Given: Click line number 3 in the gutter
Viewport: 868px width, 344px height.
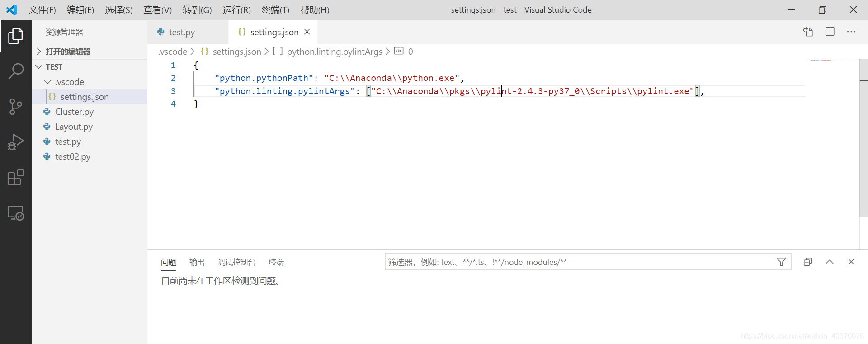Looking at the screenshot, I should (173, 91).
